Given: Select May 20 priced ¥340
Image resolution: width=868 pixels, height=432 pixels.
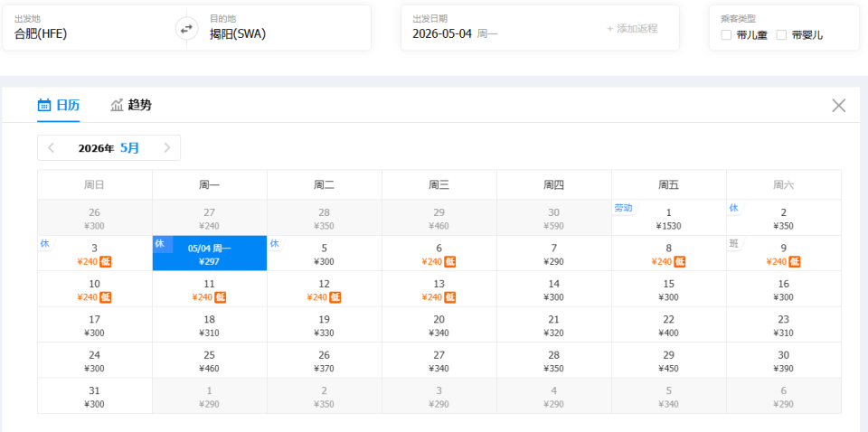Looking at the screenshot, I should click(439, 324).
